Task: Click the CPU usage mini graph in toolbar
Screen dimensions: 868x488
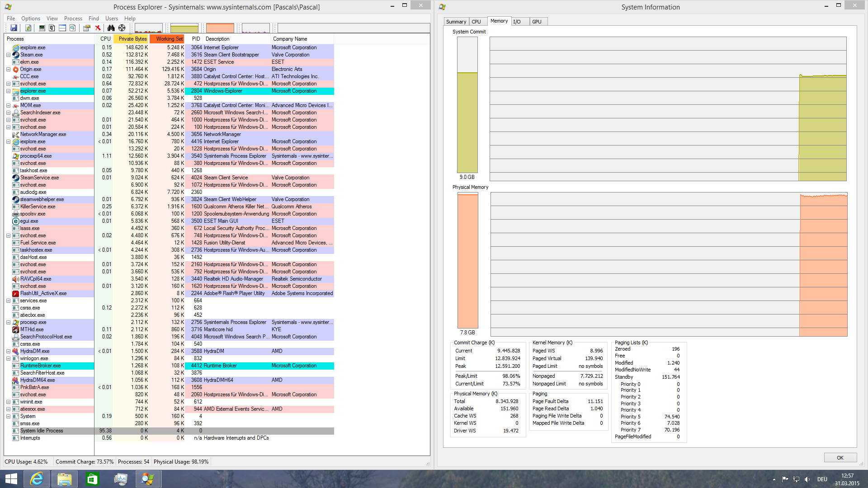Action: 149,28
